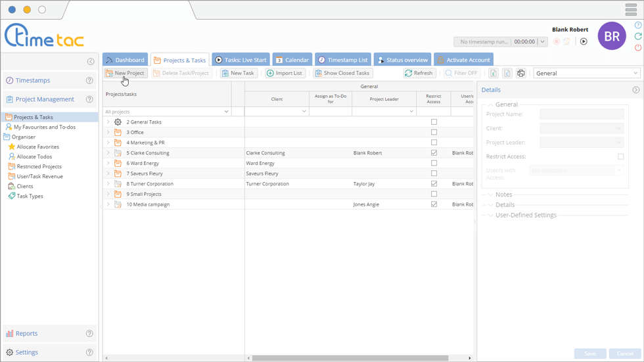Click the Timestamps clock icon in sidebar
This screenshot has height=362, width=644.
click(x=9, y=80)
